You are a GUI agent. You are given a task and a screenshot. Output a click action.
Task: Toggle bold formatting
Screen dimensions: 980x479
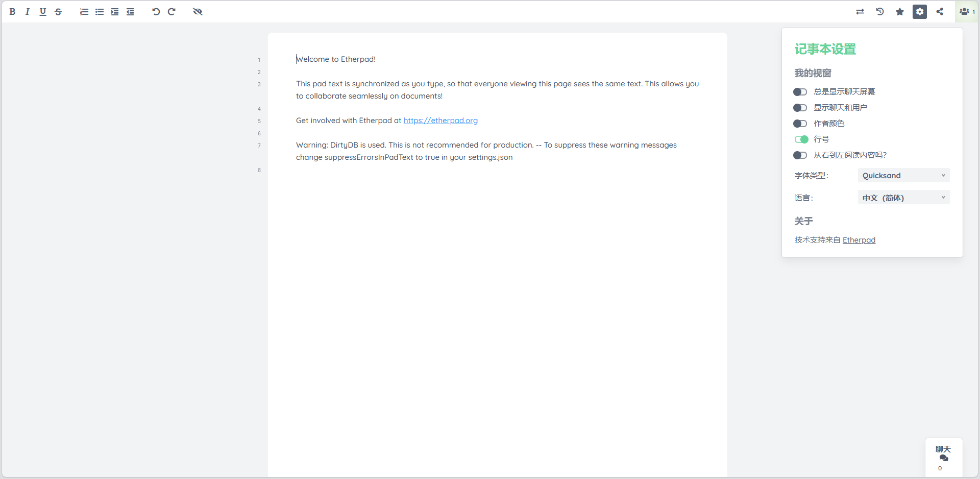pyautogui.click(x=12, y=12)
